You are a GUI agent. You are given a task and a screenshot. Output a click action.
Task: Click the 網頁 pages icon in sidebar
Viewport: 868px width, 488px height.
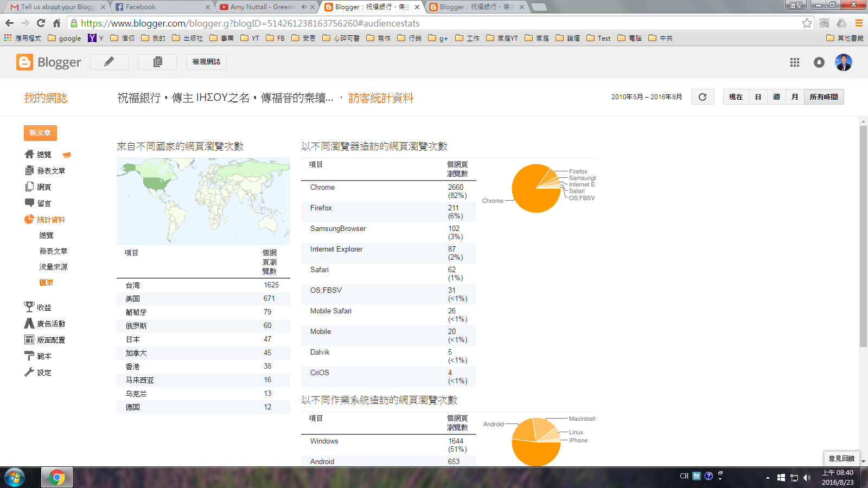(29, 187)
